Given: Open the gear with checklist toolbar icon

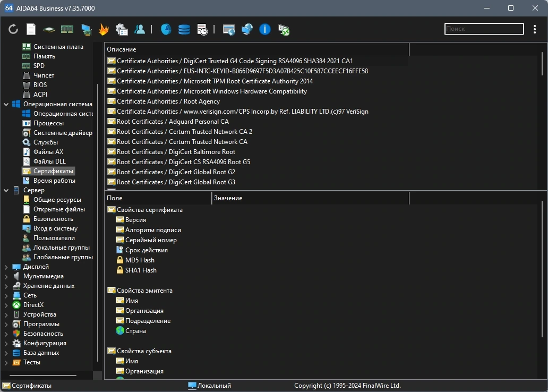Looking at the screenshot, I should pos(122,29).
